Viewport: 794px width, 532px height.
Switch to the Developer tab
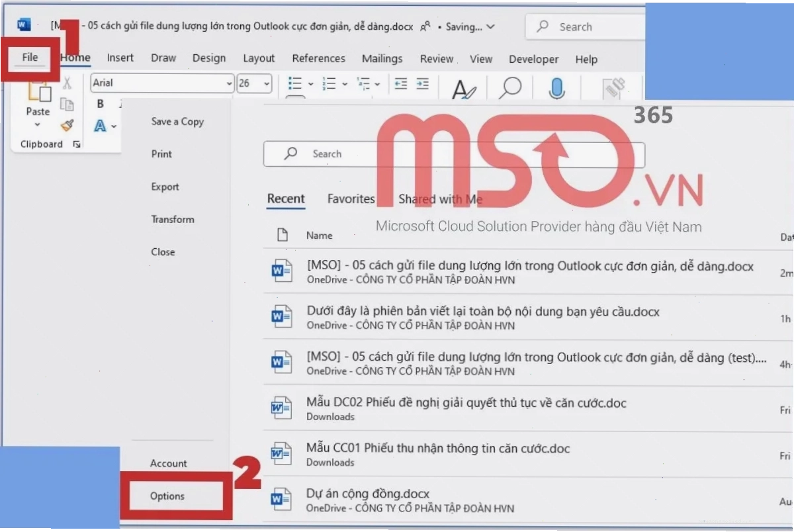pos(534,59)
